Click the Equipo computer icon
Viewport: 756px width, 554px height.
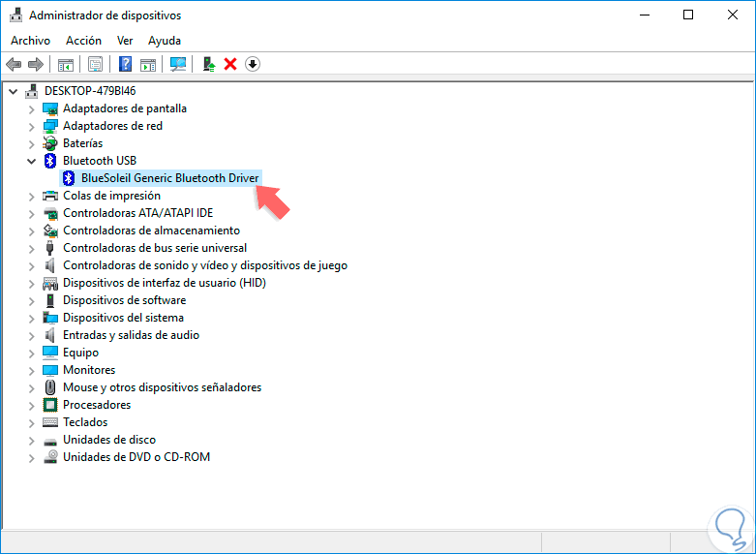(50, 353)
